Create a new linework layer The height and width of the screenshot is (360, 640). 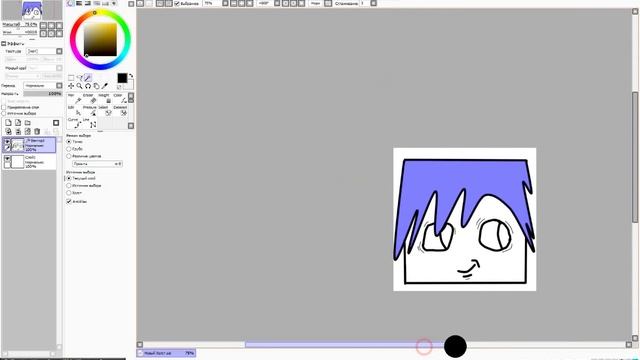18,122
